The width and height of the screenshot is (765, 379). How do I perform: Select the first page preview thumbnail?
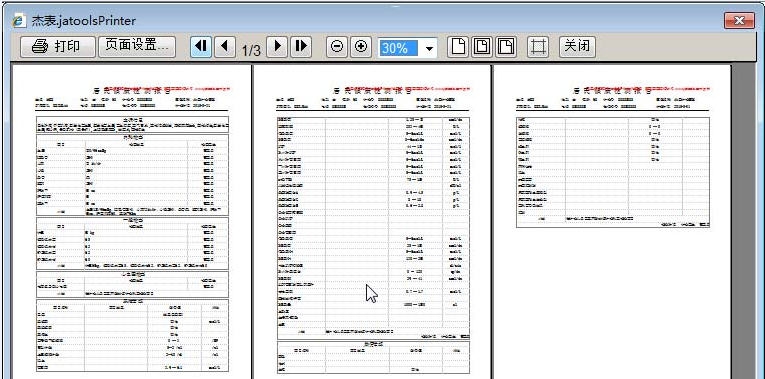pyautogui.click(x=131, y=221)
